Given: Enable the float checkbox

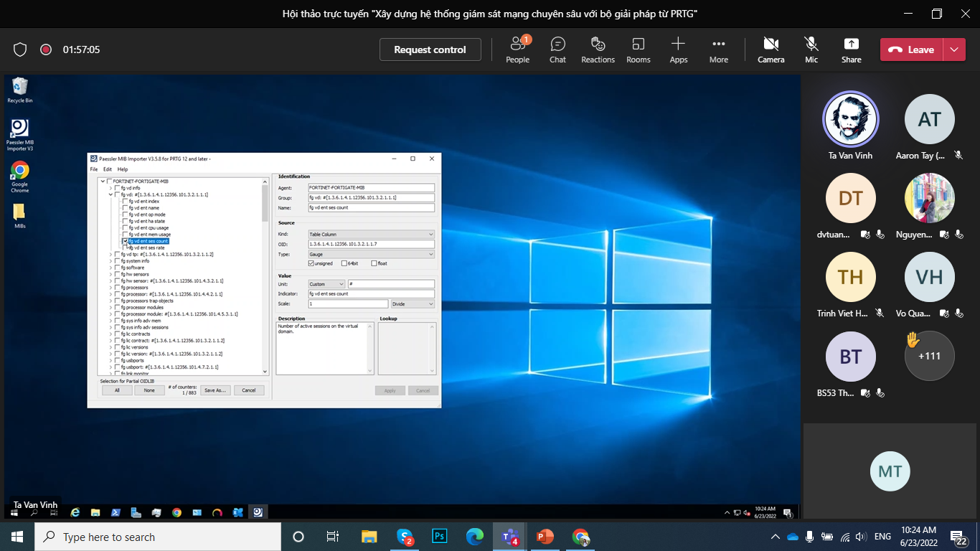Looking at the screenshot, I should pyautogui.click(x=374, y=263).
